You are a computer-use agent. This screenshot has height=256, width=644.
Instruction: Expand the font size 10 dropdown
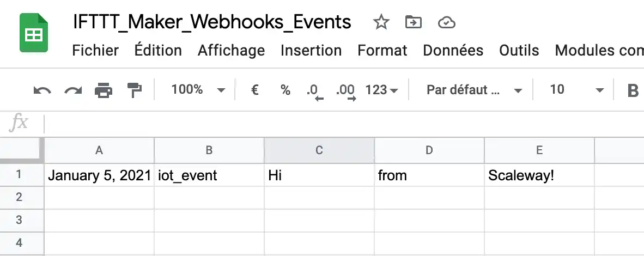[576, 89]
